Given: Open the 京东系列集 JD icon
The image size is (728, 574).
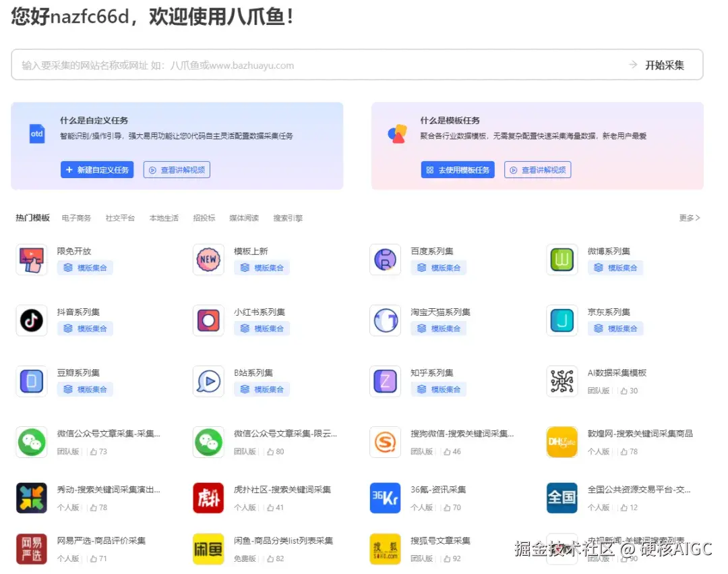Looking at the screenshot, I should 562,320.
